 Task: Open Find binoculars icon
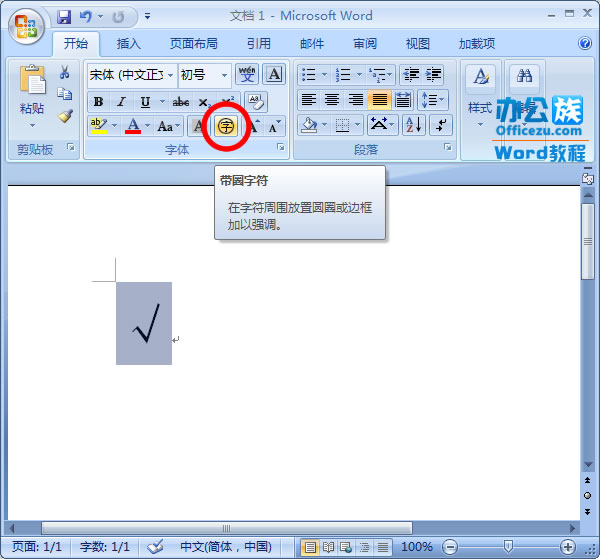point(524,76)
